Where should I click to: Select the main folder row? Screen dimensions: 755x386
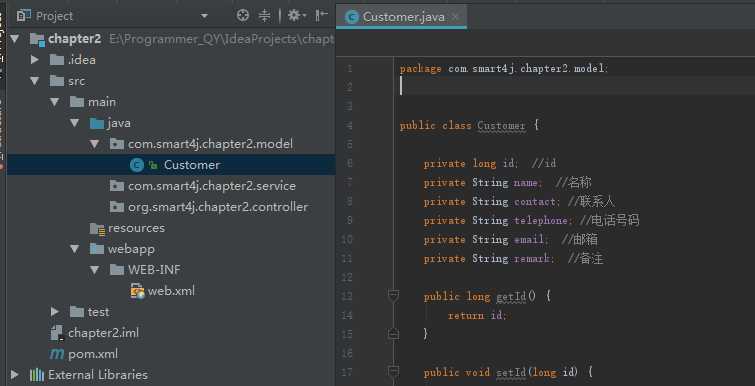click(x=171, y=102)
